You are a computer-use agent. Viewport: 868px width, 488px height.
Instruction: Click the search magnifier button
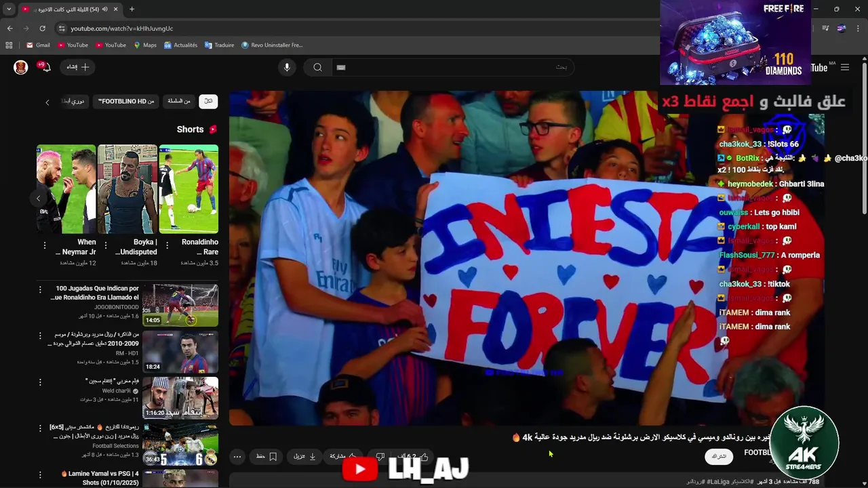(x=317, y=67)
